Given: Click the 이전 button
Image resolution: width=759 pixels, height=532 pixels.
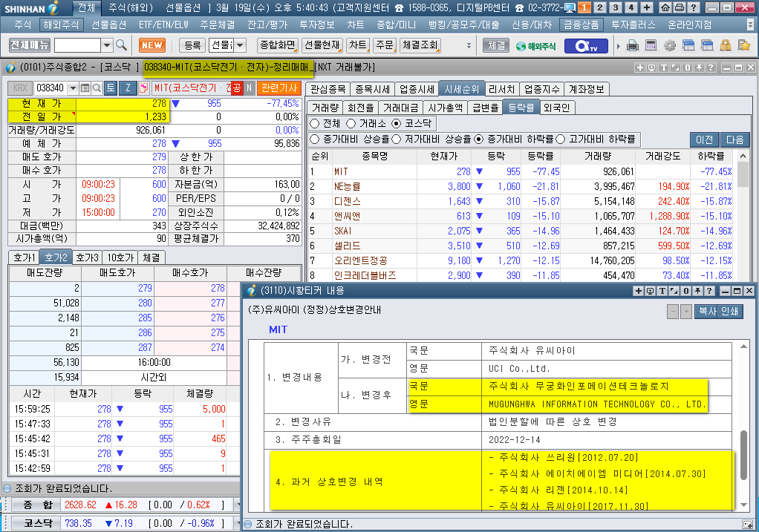Looking at the screenshot, I should tap(704, 139).
